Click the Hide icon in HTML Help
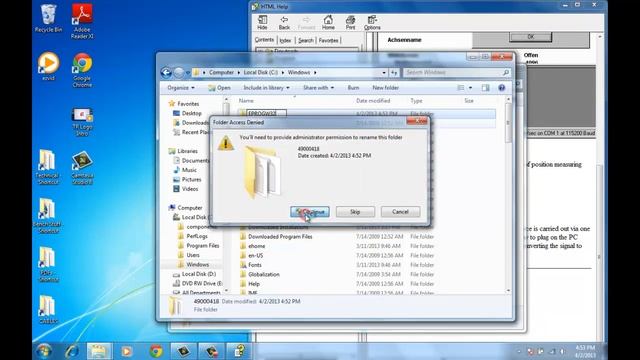This screenshot has height=360, width=640. pos(262,22)
